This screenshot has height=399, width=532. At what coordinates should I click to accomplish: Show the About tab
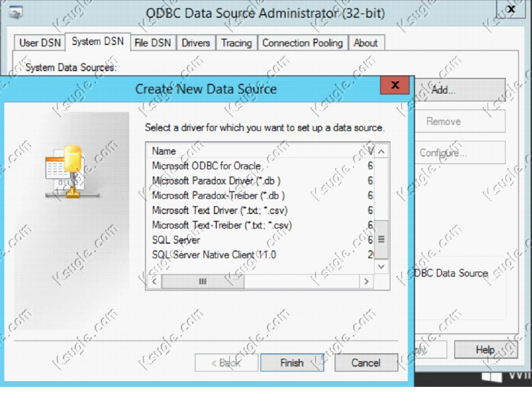pos(366,43)
